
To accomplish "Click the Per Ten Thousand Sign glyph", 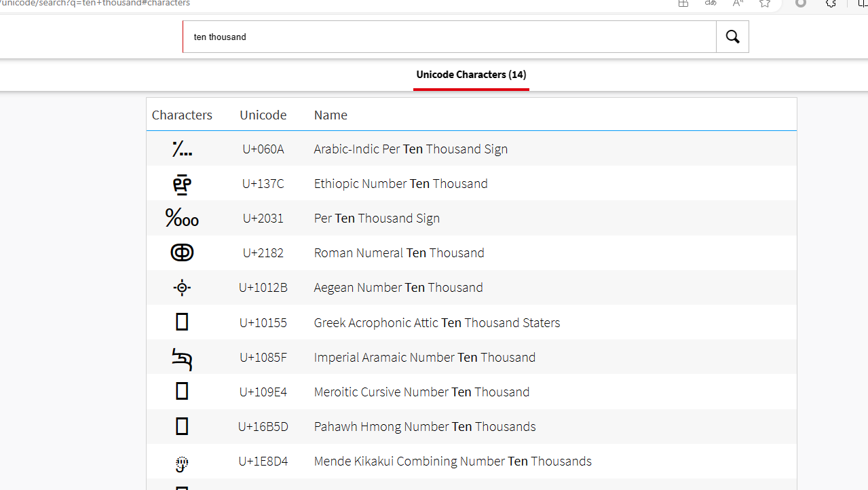I will [x=182, y=218].
